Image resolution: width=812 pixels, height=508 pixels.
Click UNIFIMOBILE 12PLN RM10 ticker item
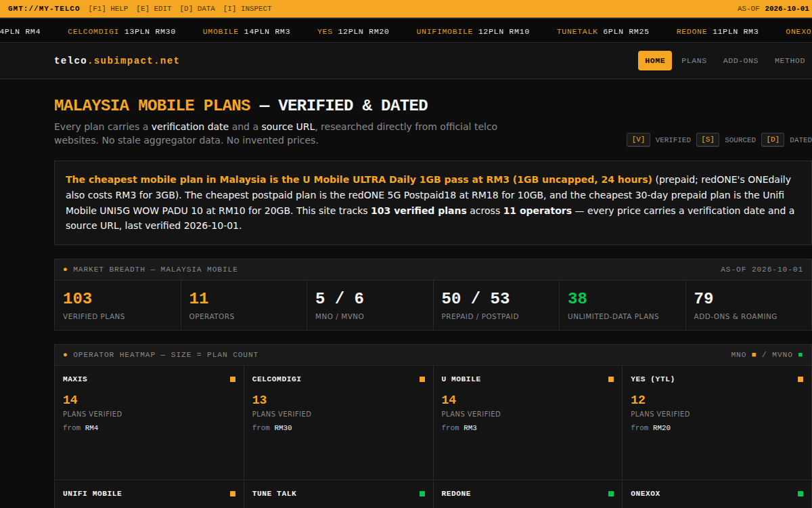[473, 31]
